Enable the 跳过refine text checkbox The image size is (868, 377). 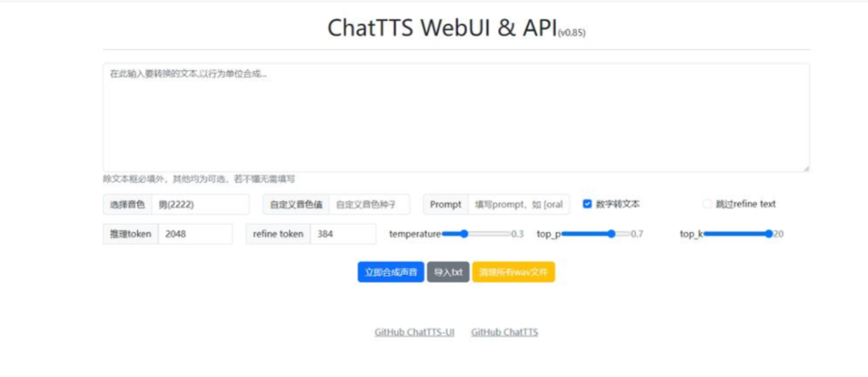[707, 204]
